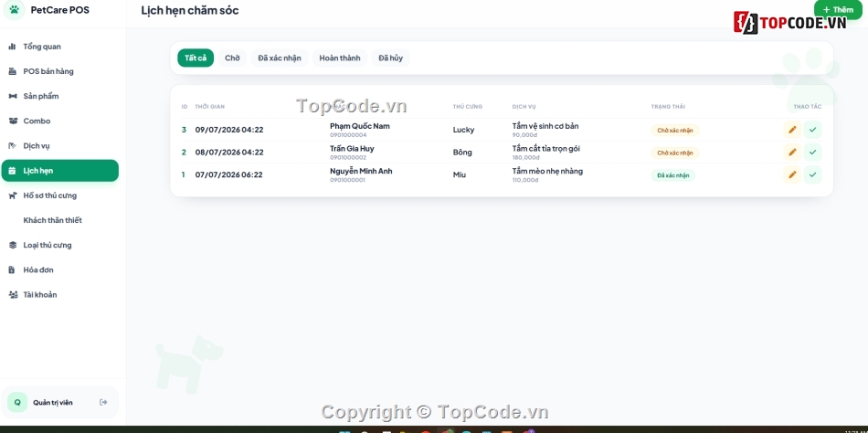Edit Trần Gia Huy's appointment with the pencil

[x=792, y=153]
